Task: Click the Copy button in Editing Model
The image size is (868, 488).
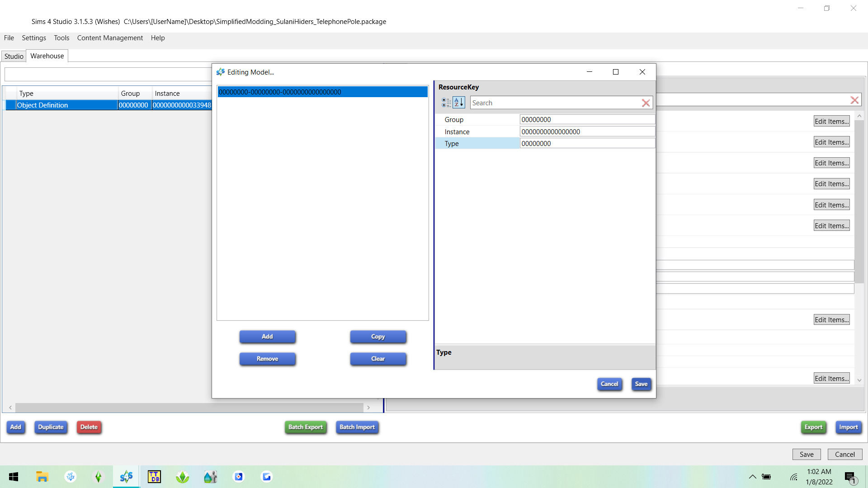Action: pyautogui.click(x=378, y=337)
